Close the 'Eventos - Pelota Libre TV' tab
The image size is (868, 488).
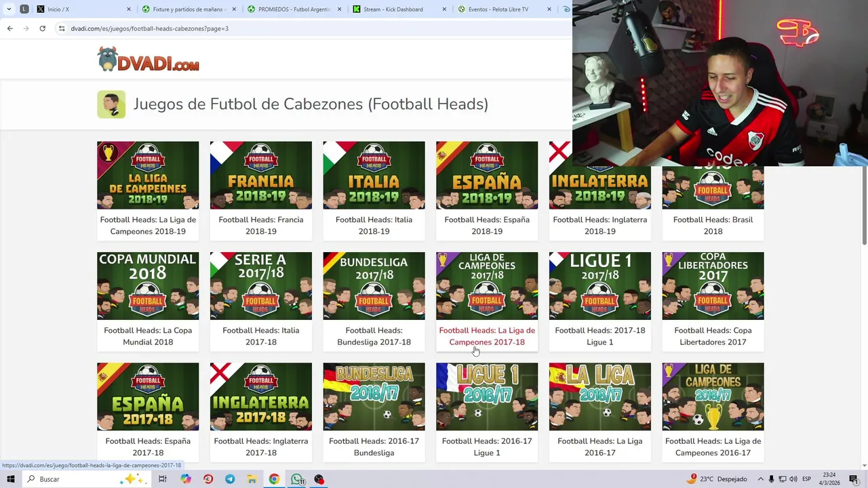click(550, 9)
